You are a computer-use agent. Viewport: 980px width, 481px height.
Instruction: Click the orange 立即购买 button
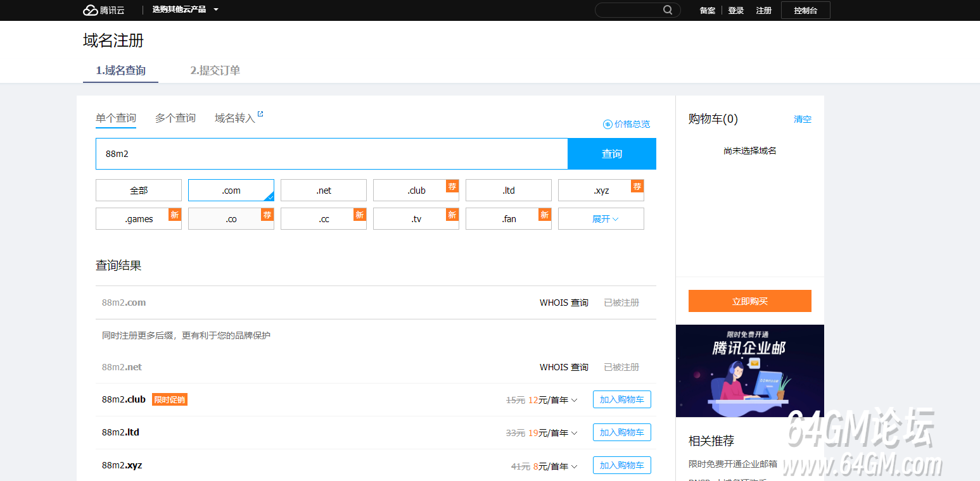(x=750, y=301)
